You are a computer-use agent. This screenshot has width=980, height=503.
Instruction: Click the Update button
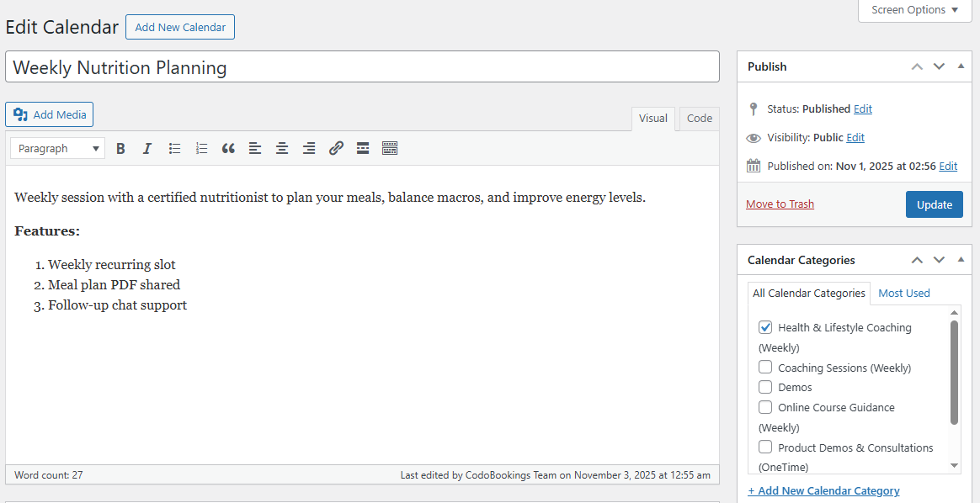(934, 204)
